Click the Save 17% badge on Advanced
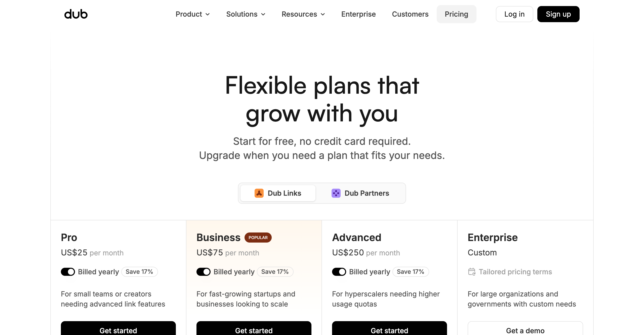Viewport: 644px width, 335px height. point(411,272)
